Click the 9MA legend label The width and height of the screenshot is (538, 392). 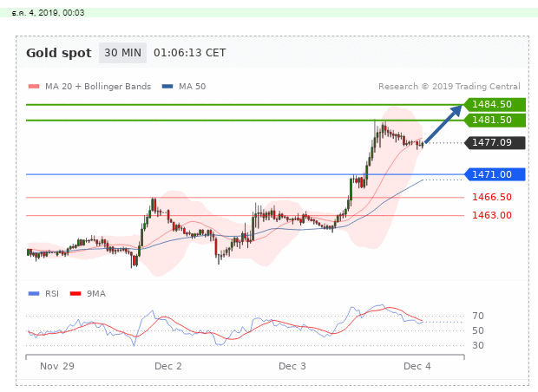96,294
